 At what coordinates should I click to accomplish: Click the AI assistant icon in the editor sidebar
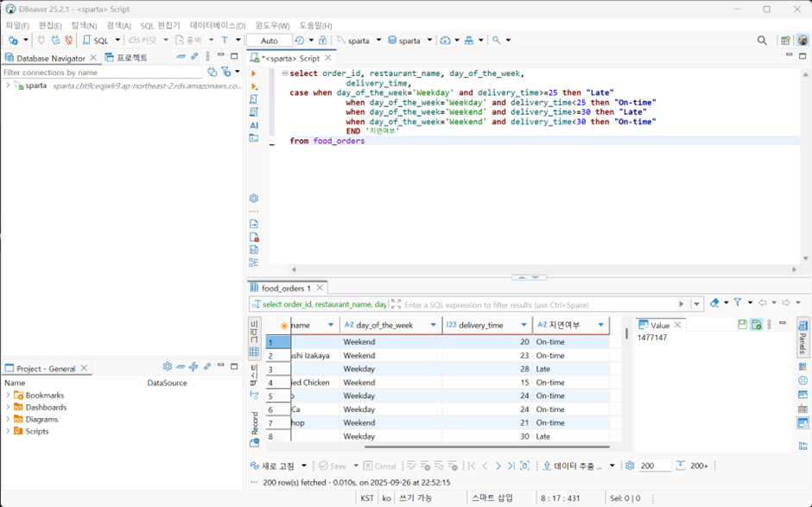(x=254, y=125)
